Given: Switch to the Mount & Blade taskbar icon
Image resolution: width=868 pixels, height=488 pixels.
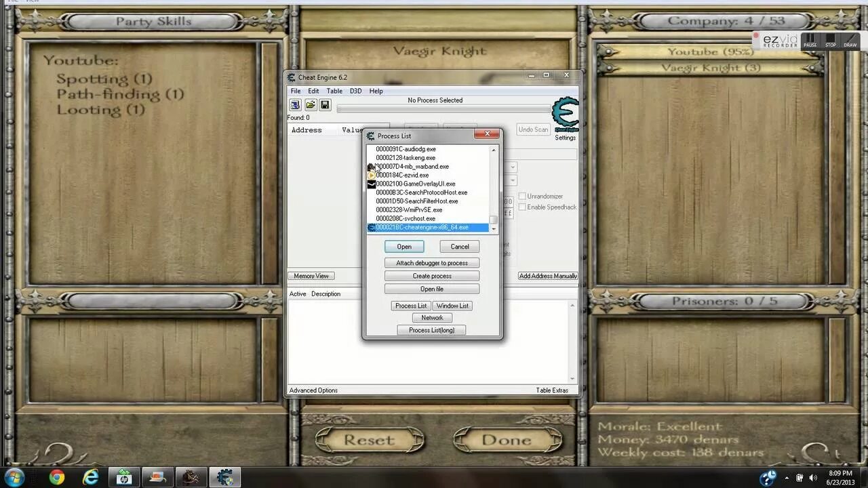Looking at the screenshot, I should 191,477.
